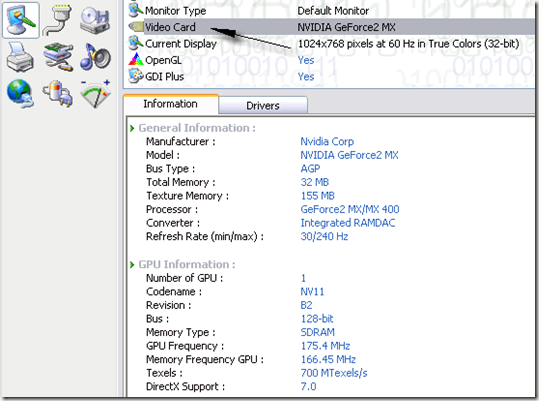Click the SDRAM memory type value
The height and width of the screenshot is (401, 539).
point(318,332)
